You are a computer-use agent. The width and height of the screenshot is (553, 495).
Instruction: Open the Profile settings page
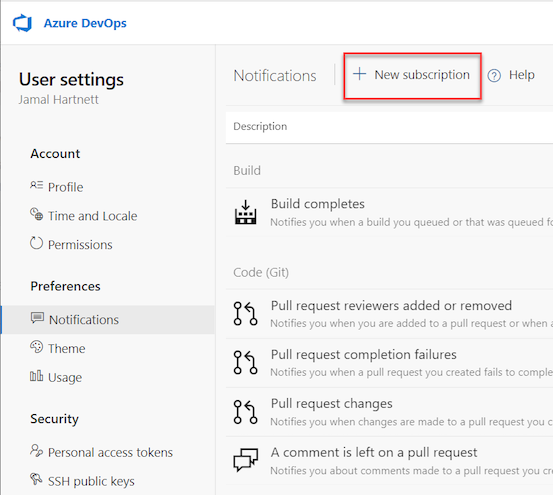coord(66,187)
